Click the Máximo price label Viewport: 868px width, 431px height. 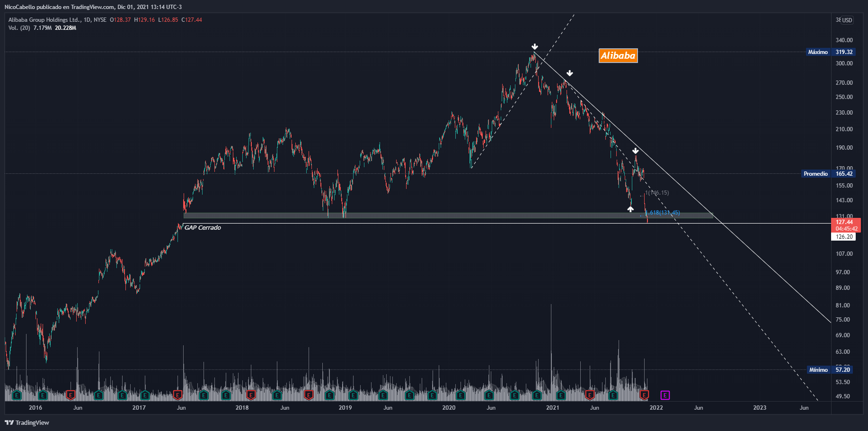(x=818, y=52)
